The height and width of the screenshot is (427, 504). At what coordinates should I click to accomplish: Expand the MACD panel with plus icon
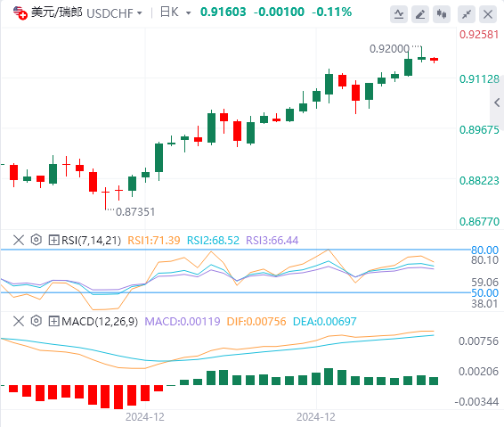click(53, 321)
